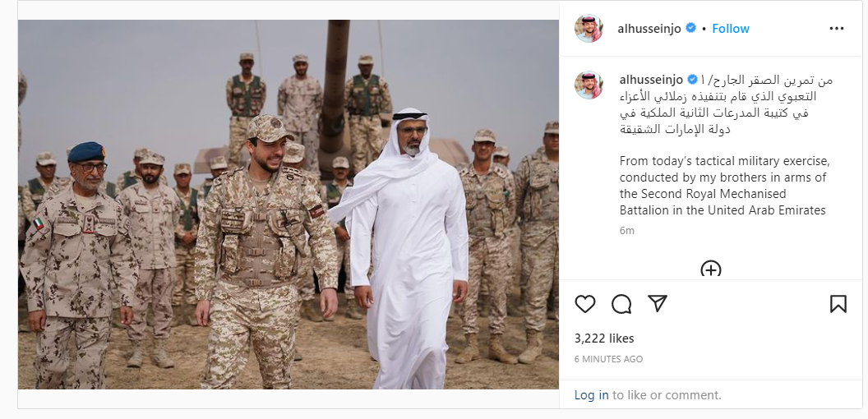Viewport: 868px width, 419px height.
Task: Like the post with the heart icon
Action: (x=584, y=304)
